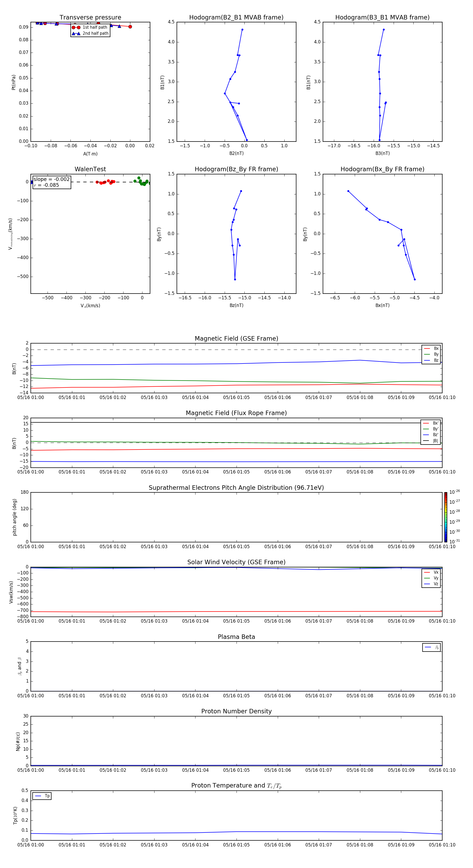Click the Bx' legend entry in Flux Rope plot
The height and width of the screenshot is (868, 473).
[431, 423]
